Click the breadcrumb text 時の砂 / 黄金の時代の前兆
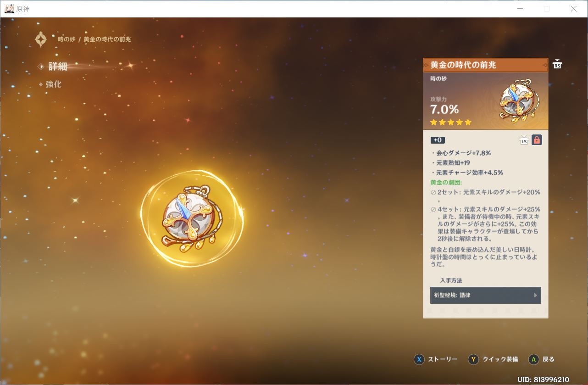Viewport: 588px width, 385px height. [x=94, y=39]
